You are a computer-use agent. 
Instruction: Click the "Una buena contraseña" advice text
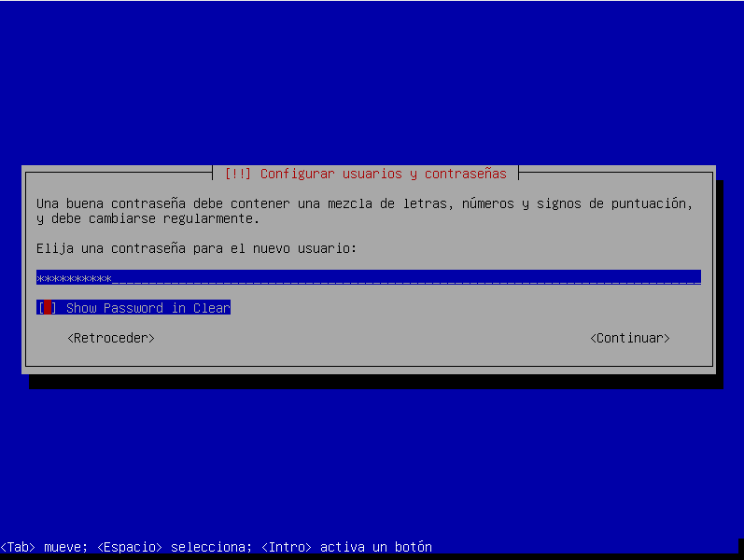(x=364, y=203)
